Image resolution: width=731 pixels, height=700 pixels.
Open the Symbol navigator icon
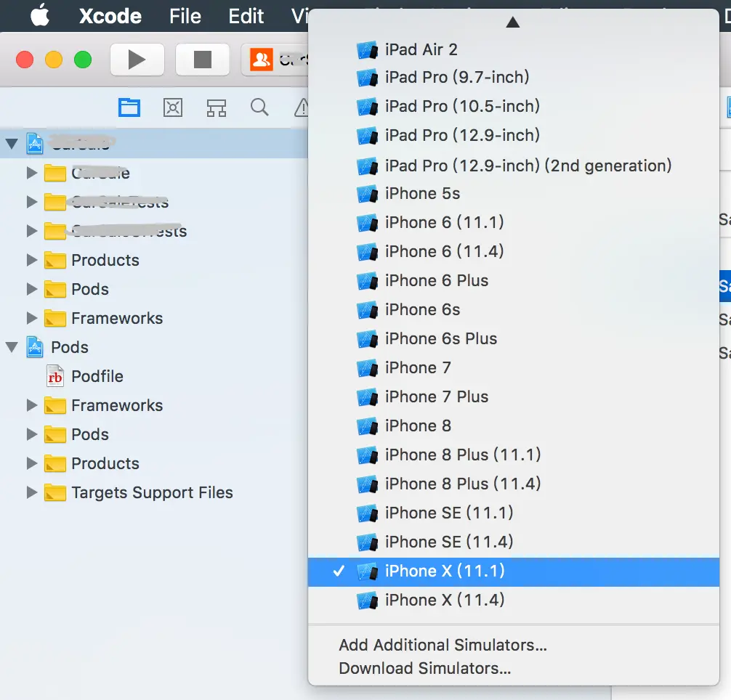[x=217, y=107]
